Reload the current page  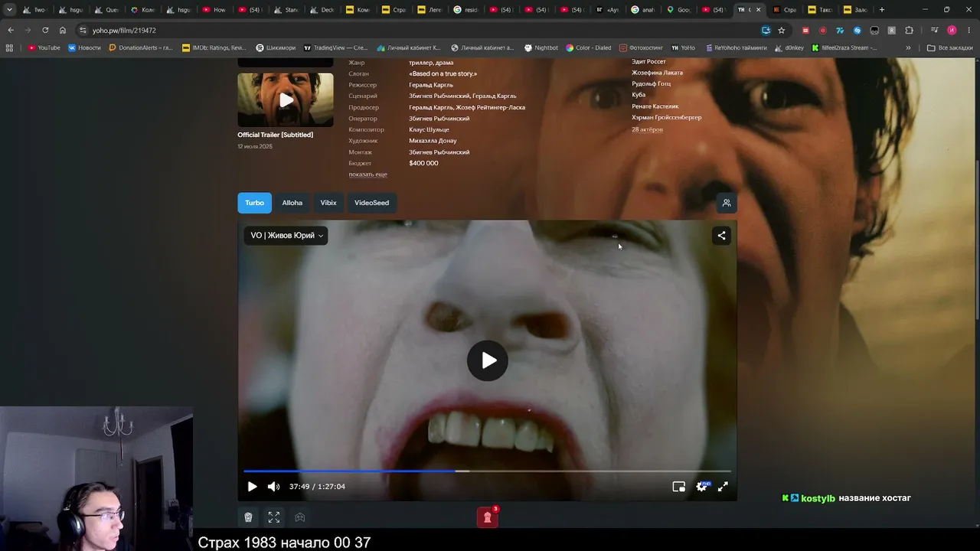click(x=45, y=31)
